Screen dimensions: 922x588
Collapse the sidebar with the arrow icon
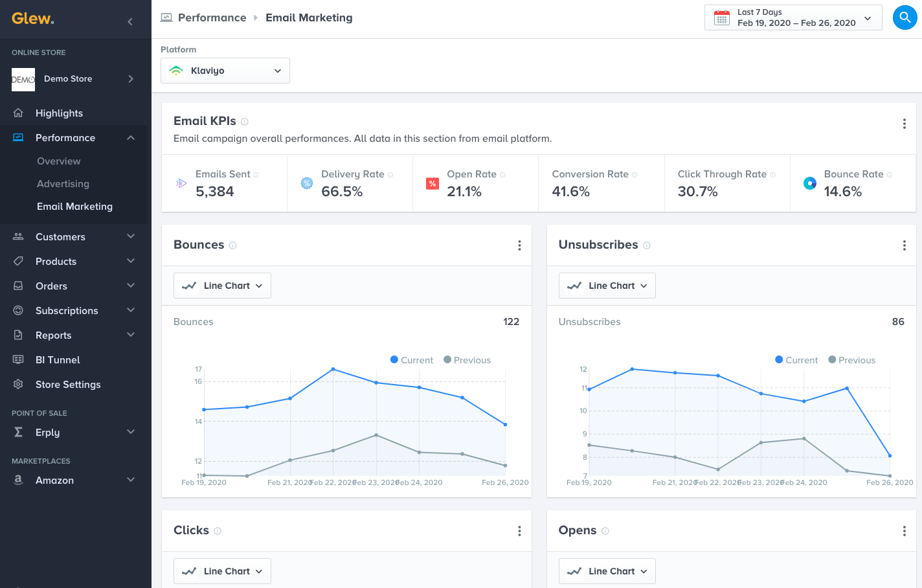click(130, 22)
